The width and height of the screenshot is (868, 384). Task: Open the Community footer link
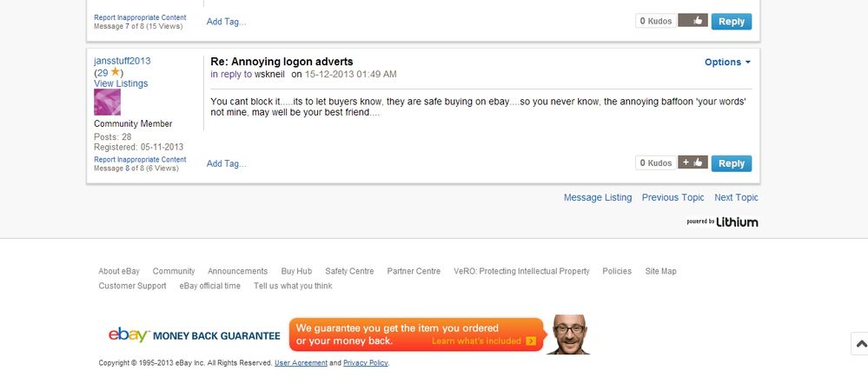tap(174, 271)
